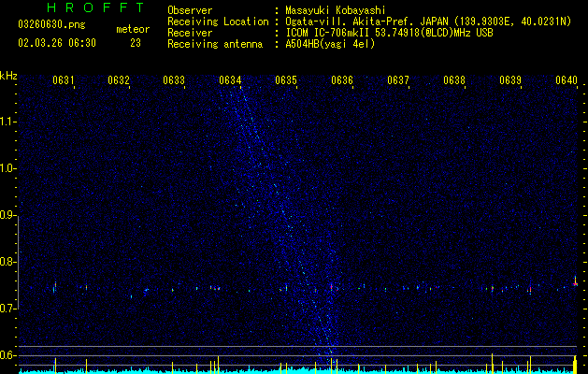Select the file name 03260630.png
This screenshot has width=588, height=374.
51,24
